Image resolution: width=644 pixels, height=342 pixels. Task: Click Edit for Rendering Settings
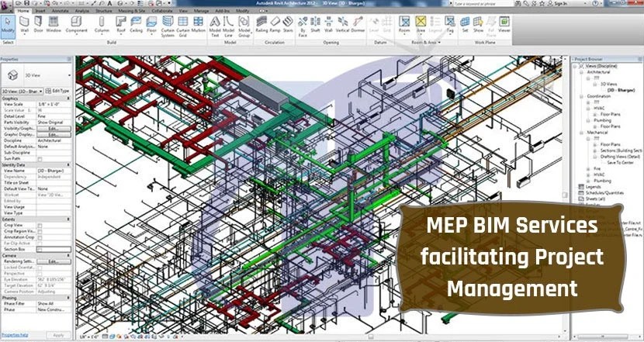pos(54,261)
